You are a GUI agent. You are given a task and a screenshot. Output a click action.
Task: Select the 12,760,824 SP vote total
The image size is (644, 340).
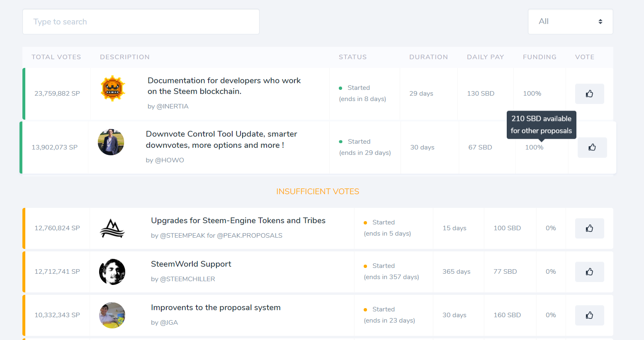coord(57,228)
